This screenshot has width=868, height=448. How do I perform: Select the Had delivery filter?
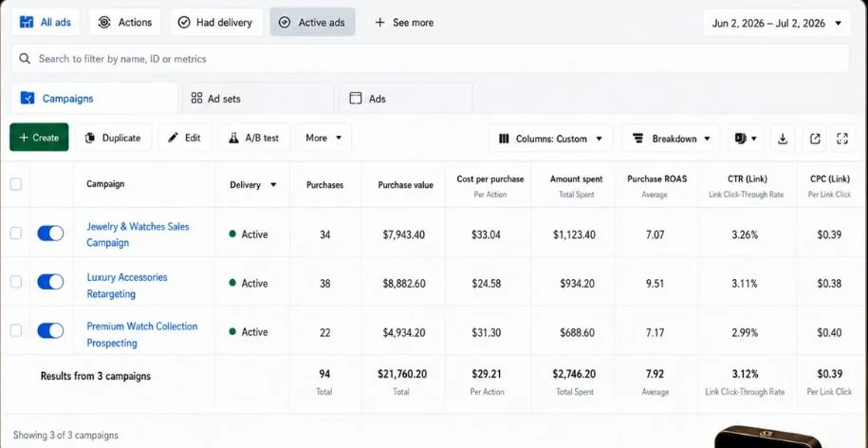216,22
